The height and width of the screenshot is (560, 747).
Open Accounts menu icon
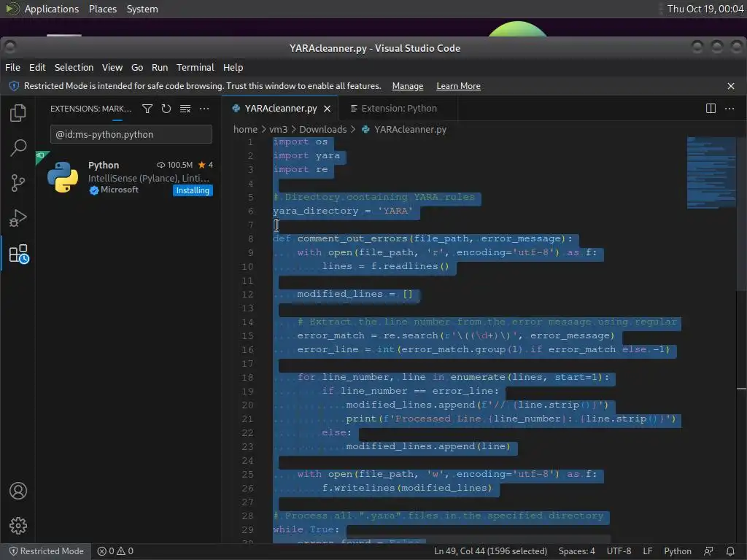18,491
